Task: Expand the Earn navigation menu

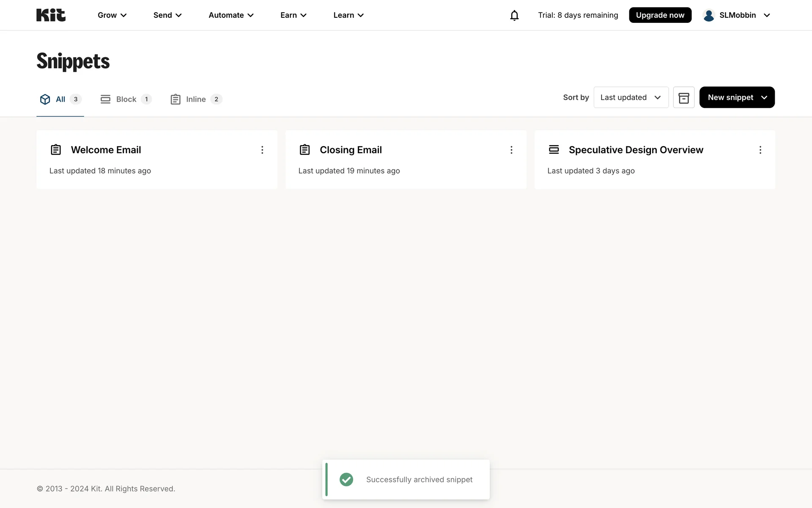Action: tap(293, 15)
